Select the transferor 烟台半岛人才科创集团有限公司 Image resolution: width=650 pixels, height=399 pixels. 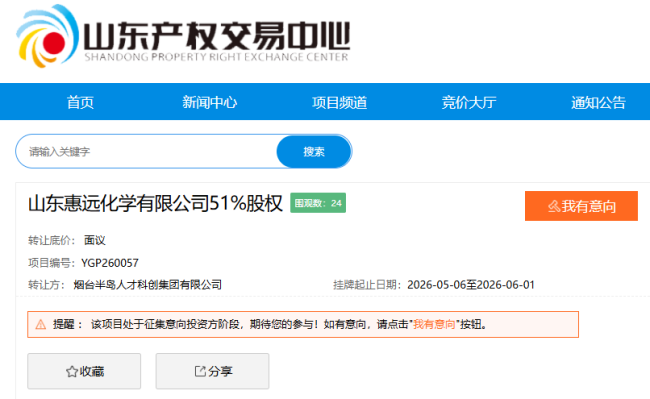tap(148, 285)
